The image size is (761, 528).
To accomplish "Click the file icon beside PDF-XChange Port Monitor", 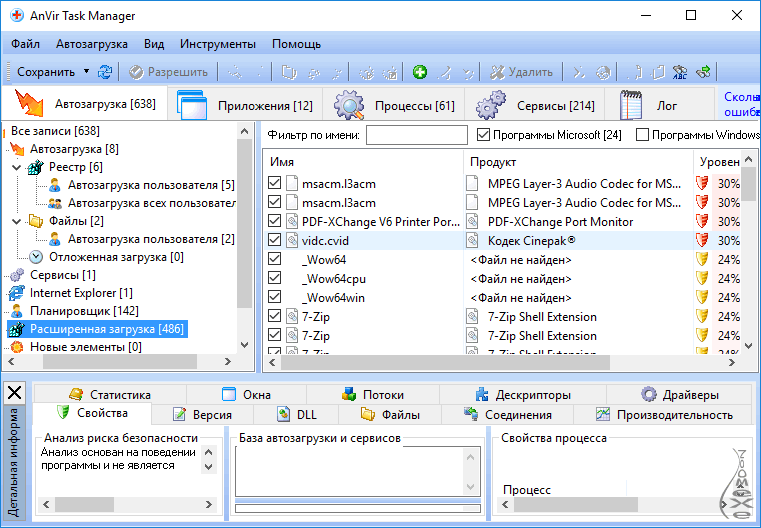I will pyautogui.click(x=472, y=222).
